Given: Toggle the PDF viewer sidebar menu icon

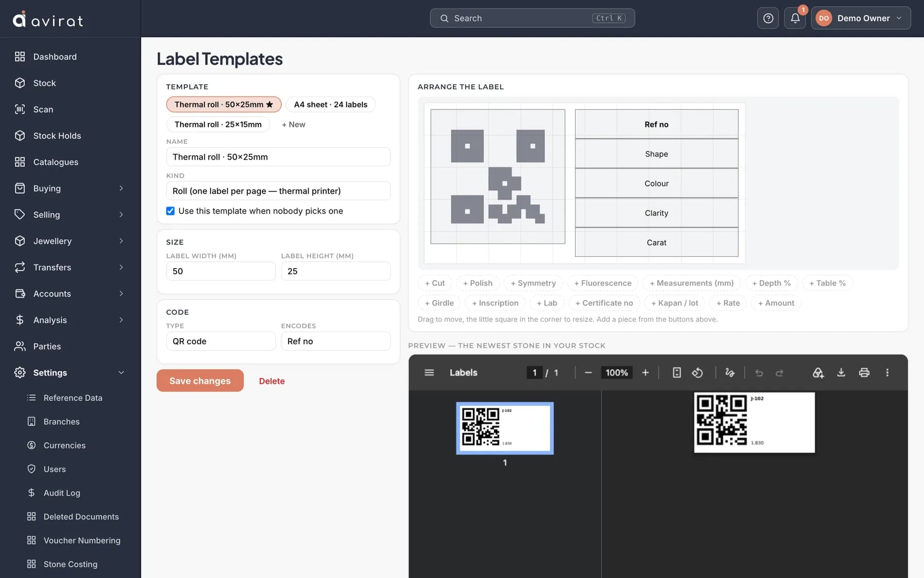Looking at the screenshot, I should 429,372.
